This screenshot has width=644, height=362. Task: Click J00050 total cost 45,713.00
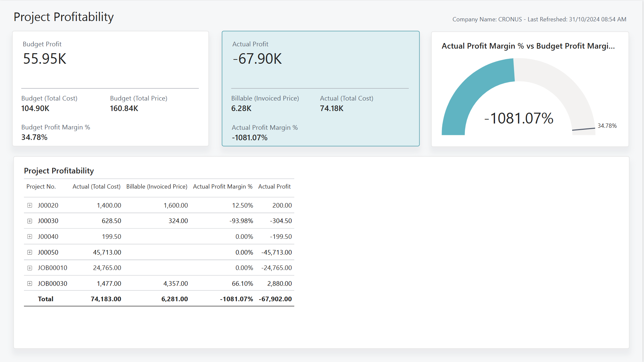[107, 252]
